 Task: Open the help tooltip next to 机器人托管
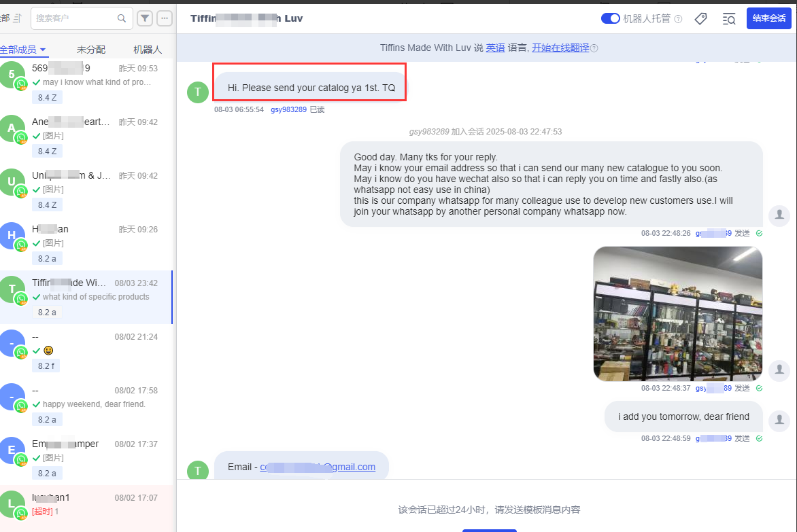678,19
